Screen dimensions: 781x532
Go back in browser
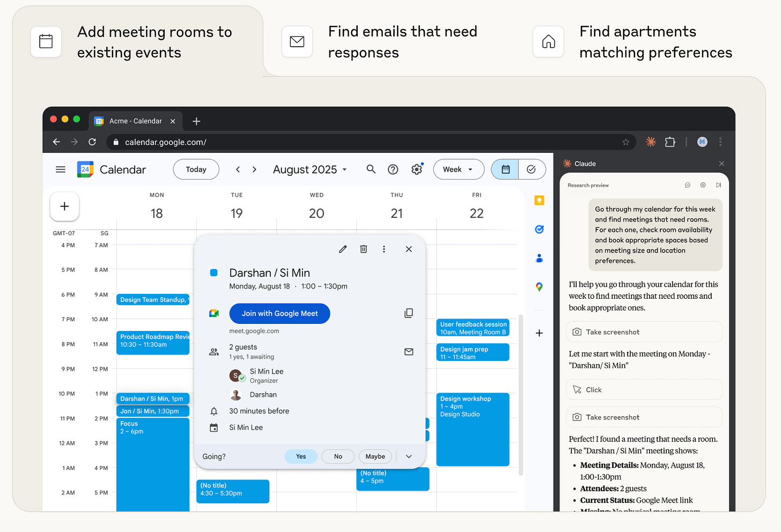click(x=56, y=142)
